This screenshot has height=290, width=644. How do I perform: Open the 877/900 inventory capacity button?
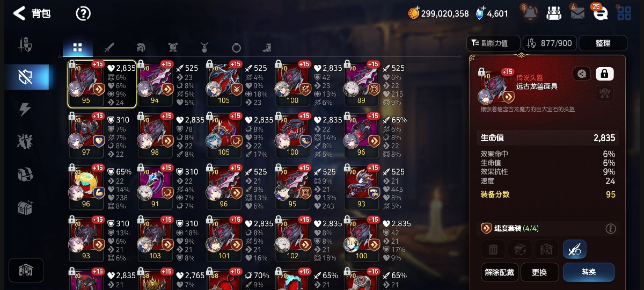(x=548, y=43)
